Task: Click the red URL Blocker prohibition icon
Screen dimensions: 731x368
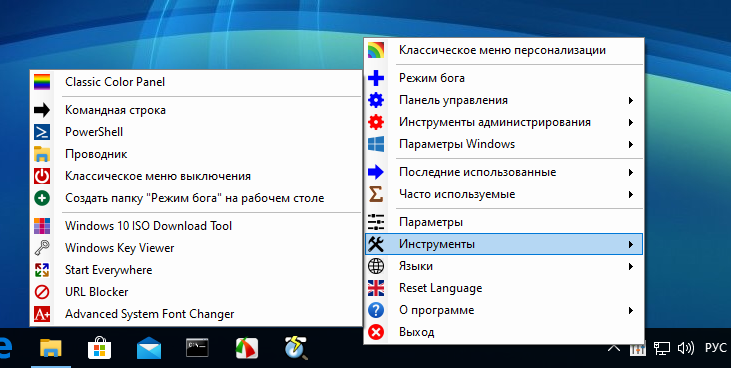Action: click(x=42, y=292)
